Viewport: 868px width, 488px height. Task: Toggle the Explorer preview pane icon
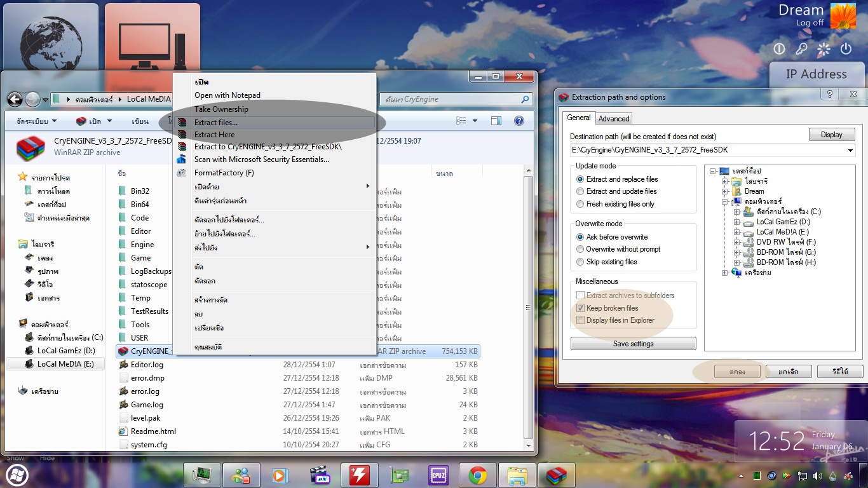[496, 121]
